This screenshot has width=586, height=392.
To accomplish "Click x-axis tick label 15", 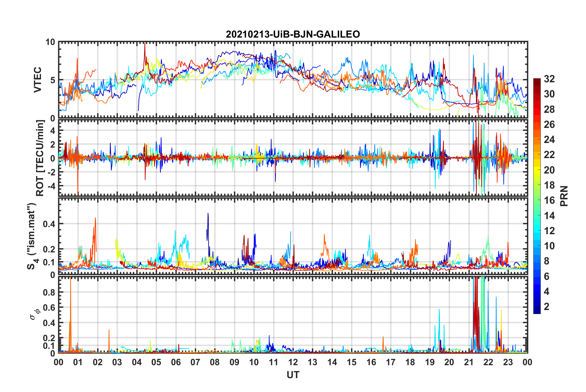I will click(352, 362).
